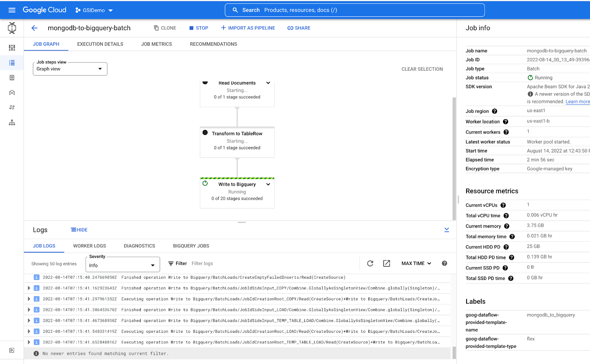
Task: Switch to the WORKER LOGS tab
Action: (90, 246)
